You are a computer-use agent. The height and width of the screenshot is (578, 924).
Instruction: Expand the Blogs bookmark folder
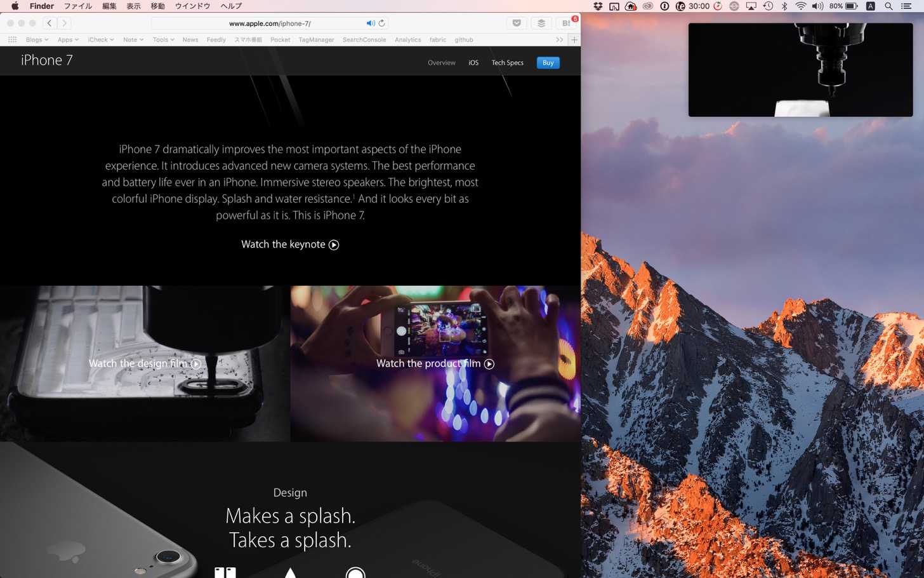[x=37, y=39]
